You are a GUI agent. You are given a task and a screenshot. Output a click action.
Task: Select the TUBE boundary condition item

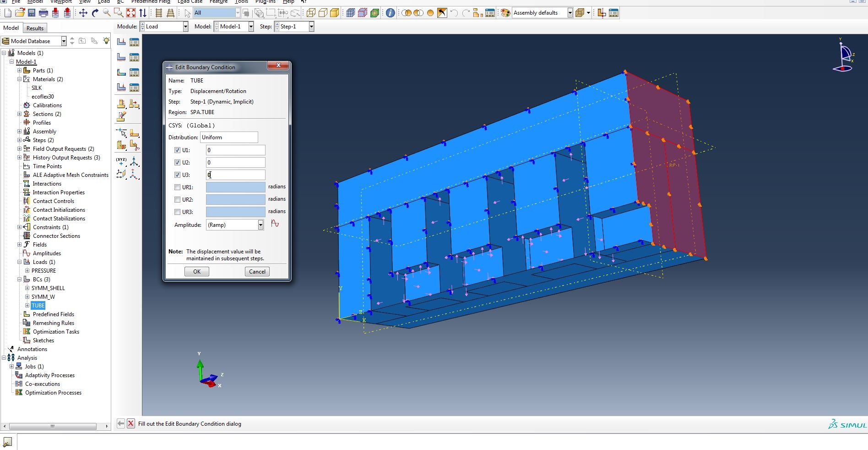click(38, 306)
